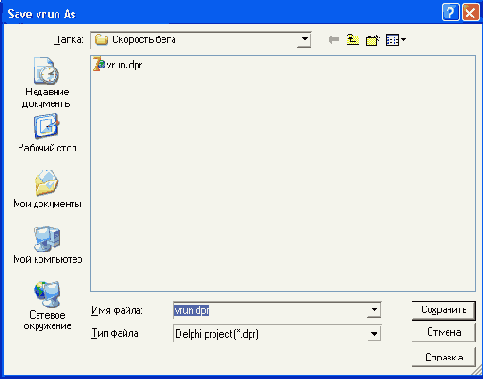
Task: Click the Отмена button
Action: [444, 332]
